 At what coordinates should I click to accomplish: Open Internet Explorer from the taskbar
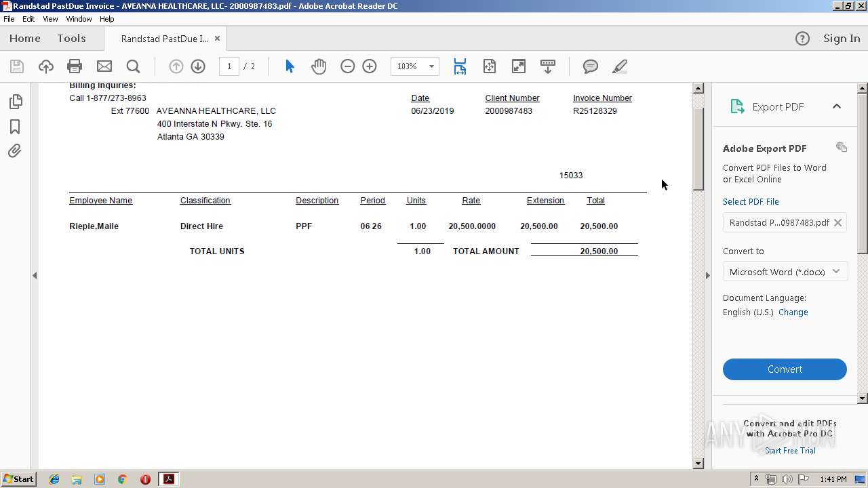point(54,479)
